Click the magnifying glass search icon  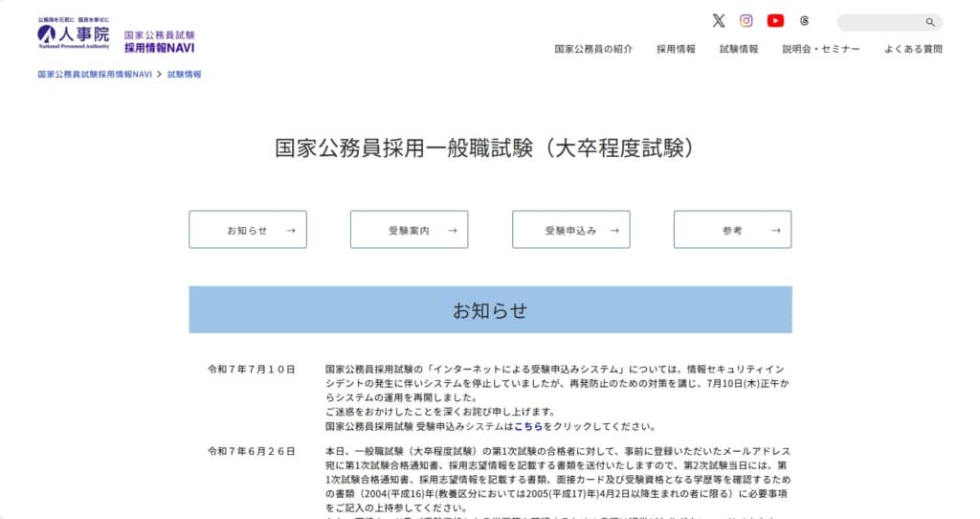pos(929,22)
